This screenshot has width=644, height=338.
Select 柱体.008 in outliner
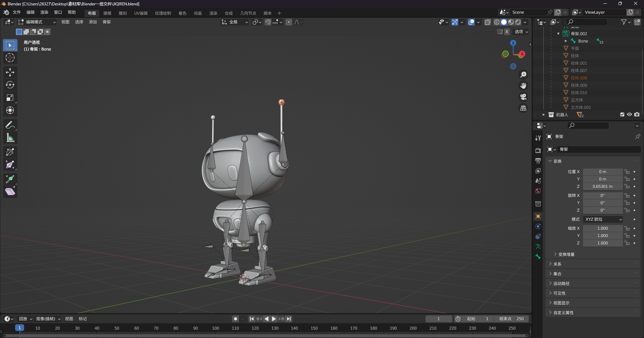point(579,78)
